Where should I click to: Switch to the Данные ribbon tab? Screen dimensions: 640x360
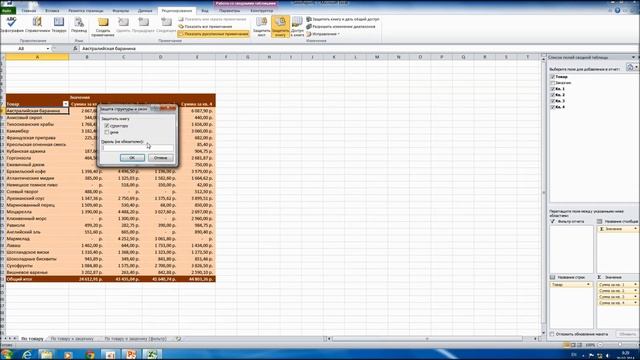pos(145,11)
